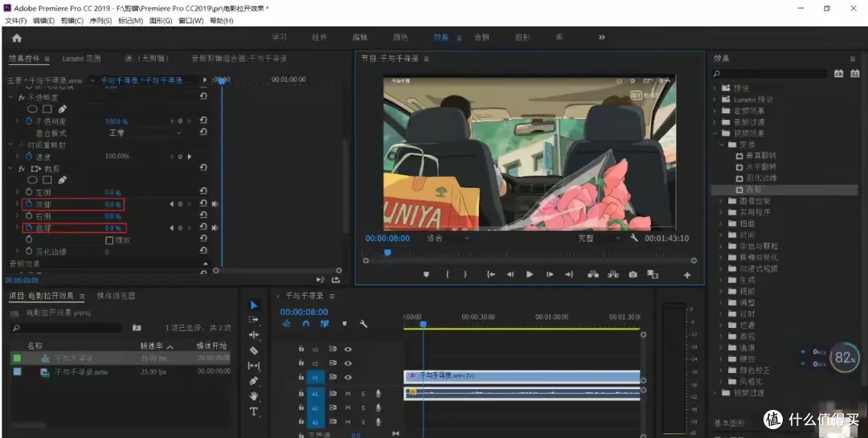Viewport: 868px width, 438px height.
Task: Create rectangle mask under 不透明度
Action: 47,109
